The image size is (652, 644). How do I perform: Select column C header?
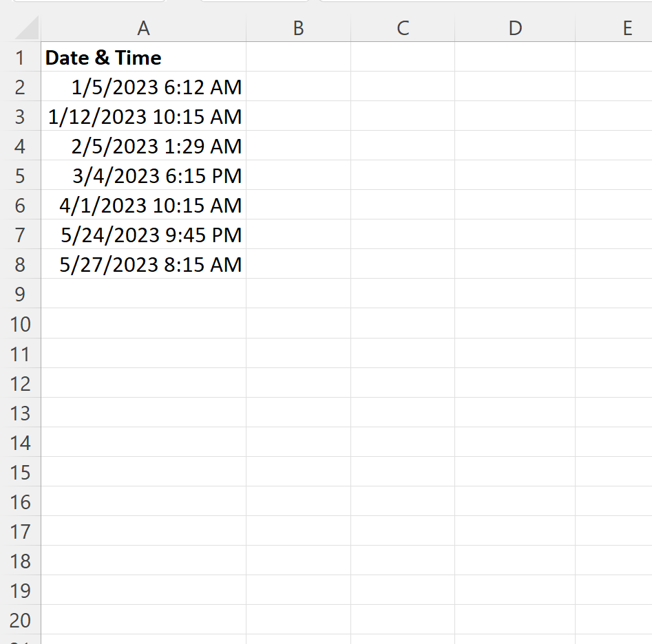tap(403, 28)
